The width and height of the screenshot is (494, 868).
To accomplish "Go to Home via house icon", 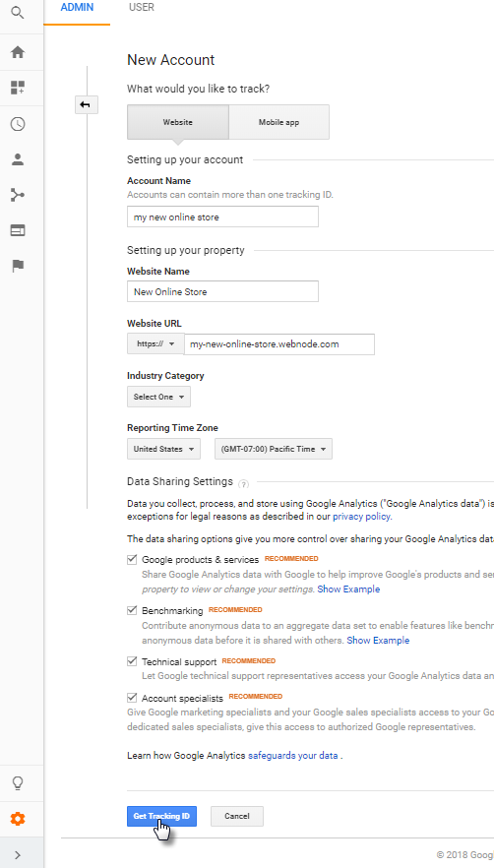I will click(x=18, y=52).
